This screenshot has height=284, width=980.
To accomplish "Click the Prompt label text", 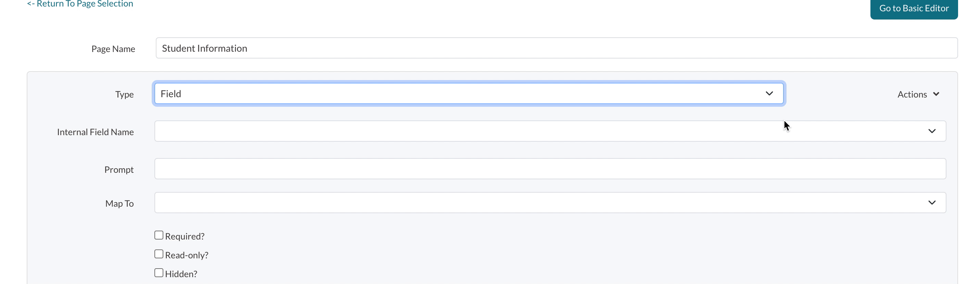I will 119,170.
